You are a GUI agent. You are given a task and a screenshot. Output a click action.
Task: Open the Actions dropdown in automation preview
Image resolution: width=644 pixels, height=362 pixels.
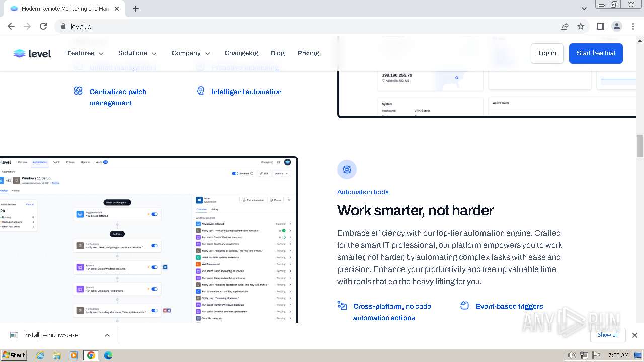tap(281, 173)
